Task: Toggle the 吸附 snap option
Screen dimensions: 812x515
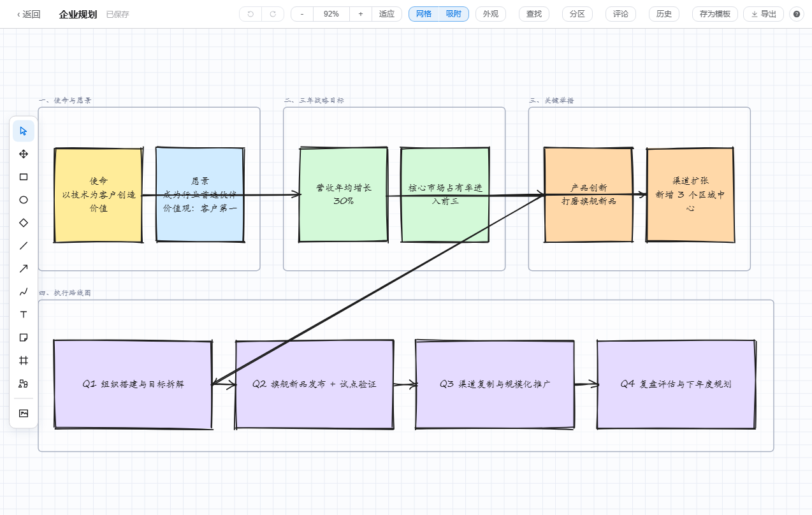Action: click(x=454, y=14)
